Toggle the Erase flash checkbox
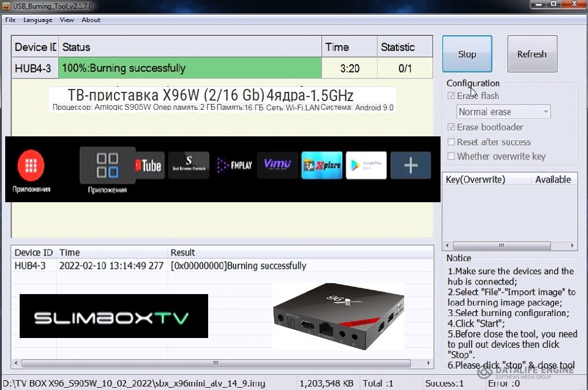The width and height of the screenshot is (588, 390). tap(451, 96)
